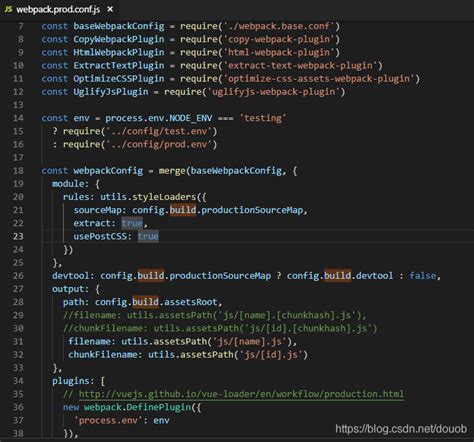Click 'CopyWebpackPlugin' identifier on line 8
Screen dimensions: 474x442
tap(119, 39)
